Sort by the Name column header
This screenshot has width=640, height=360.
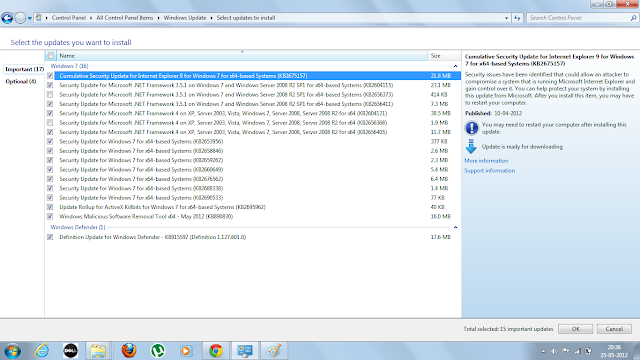click(242, 56)
